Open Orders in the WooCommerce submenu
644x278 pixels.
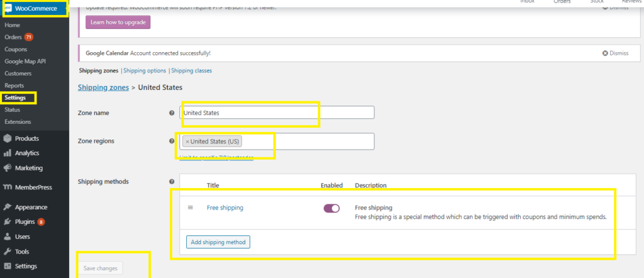13,37
